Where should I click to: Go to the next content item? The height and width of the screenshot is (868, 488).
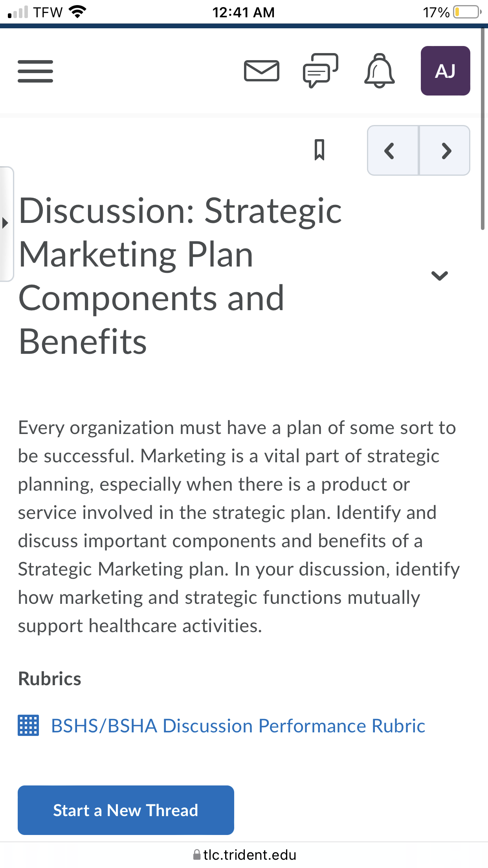[x=445, y=151]
